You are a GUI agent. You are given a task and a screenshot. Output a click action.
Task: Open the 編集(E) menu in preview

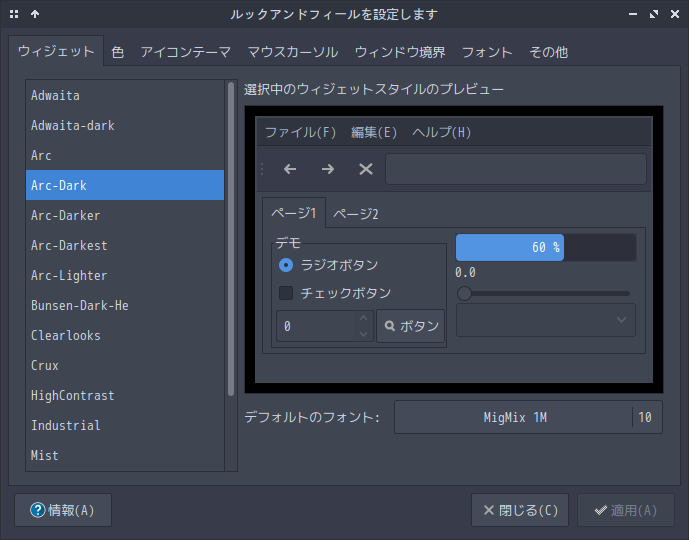point(374,132)
